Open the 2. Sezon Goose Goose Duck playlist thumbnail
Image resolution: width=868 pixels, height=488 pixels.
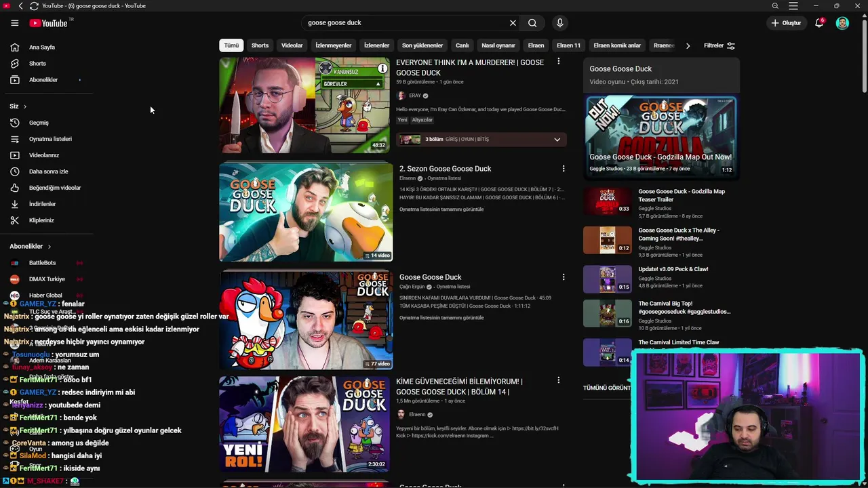pyautogui.click(x=305, y=213)
